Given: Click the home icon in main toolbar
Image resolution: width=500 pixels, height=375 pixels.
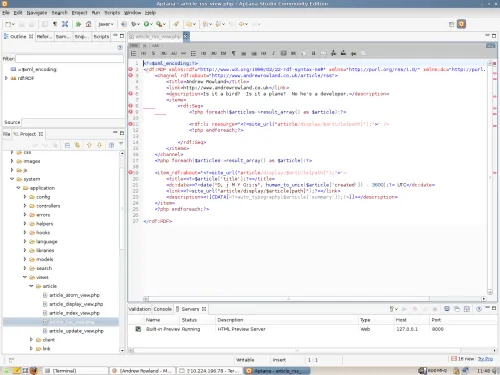Looking at the screenshot, I should click(88, 24).
